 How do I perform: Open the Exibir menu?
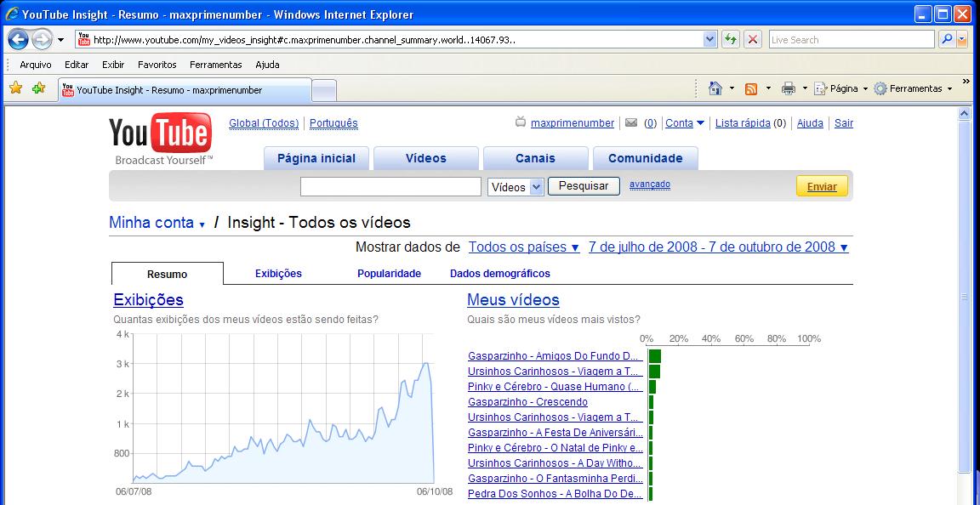click(113, 65)
